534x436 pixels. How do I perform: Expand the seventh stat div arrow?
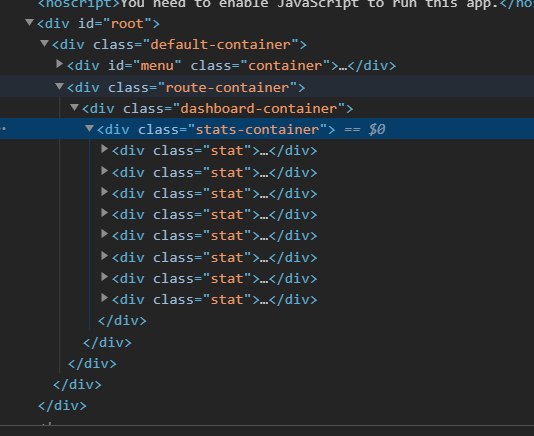105,277
